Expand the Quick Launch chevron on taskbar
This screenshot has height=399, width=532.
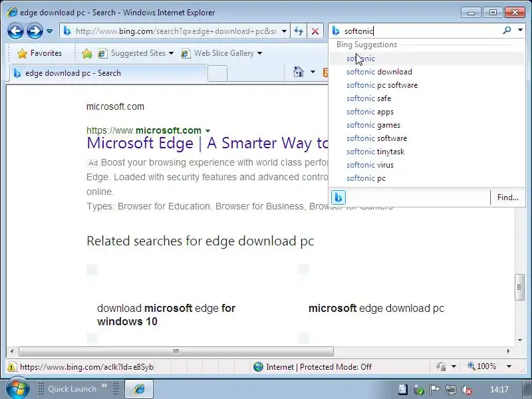click(x=104, y=386)
